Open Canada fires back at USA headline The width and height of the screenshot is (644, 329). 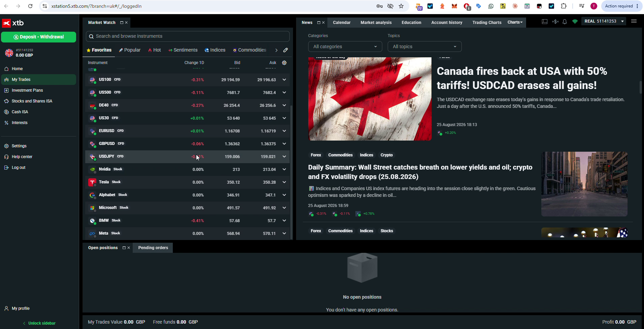point(522,78)
